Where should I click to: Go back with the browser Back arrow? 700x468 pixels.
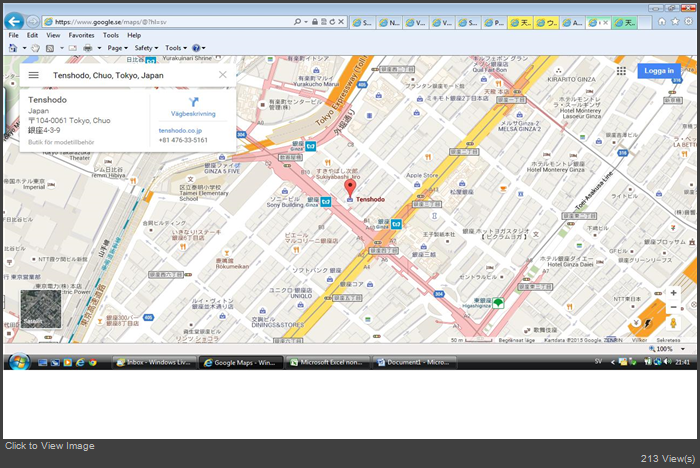click(14, 21)
